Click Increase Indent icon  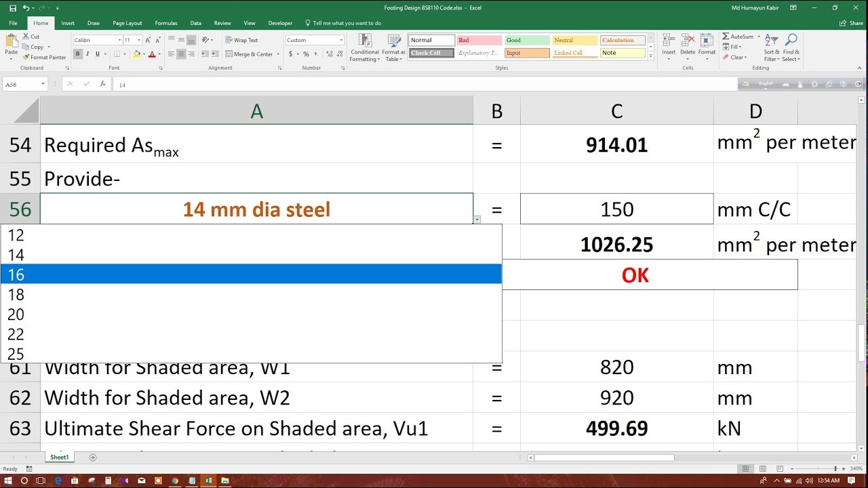click(216, 54)
